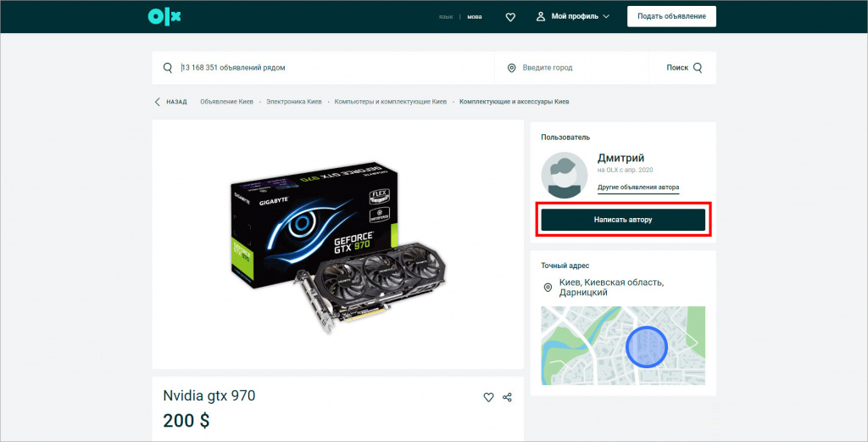Image resolution: width=868 pixels, height=442 pixels.
Task: Click the Подать объявление button
Action: [671, 17]
